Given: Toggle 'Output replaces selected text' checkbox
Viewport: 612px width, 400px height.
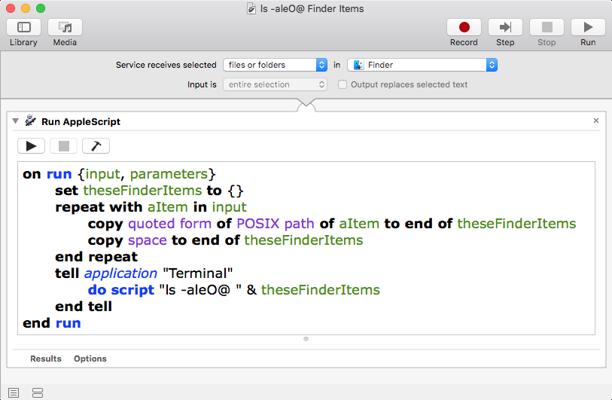Looking at the screenshot, I should (342, 84).
